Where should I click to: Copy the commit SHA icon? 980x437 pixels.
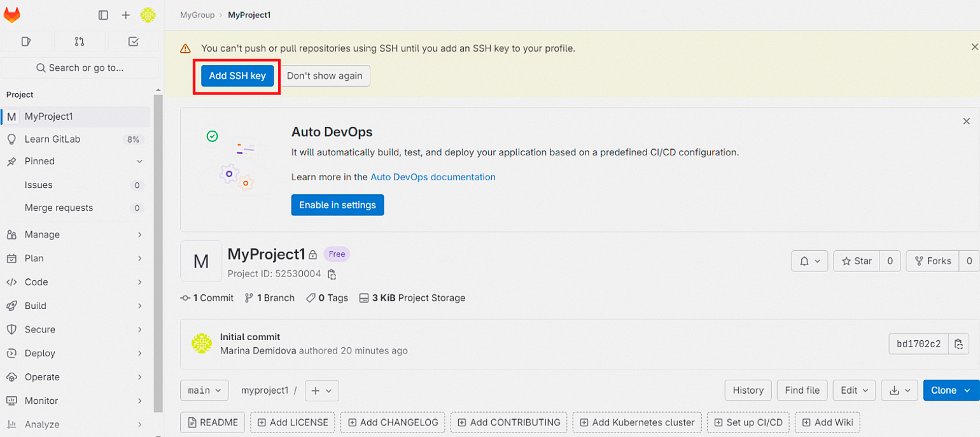[959, 344]
